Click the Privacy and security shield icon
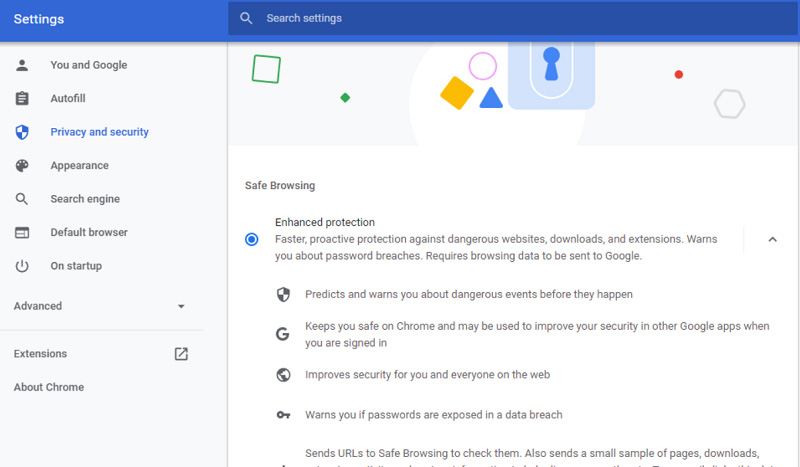This screenshot has height=467, width=800. (22, 132)
